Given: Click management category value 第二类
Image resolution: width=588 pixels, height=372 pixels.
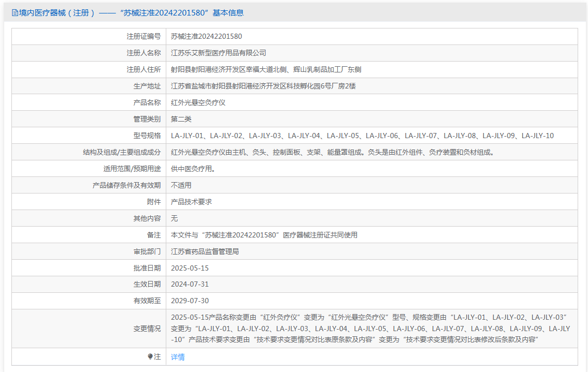Looking at the screenshot, I should click(181, 119).
